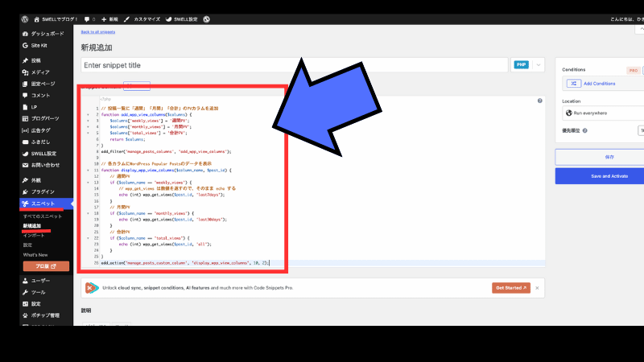
Task: Open the comments bubble in admin bar
Action: click(89, 19)
